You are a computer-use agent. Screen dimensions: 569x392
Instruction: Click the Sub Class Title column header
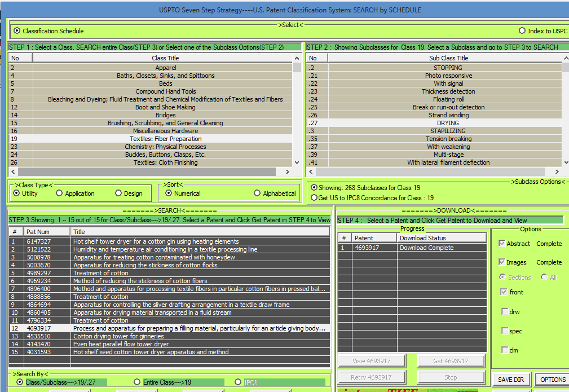click(x=448, y=58)
